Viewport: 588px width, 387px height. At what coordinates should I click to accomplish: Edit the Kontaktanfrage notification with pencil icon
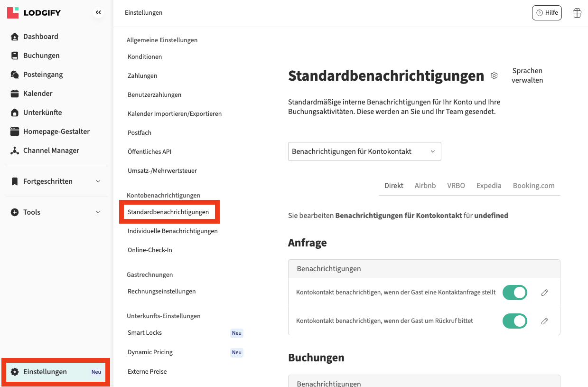click(x=544, y=293)
